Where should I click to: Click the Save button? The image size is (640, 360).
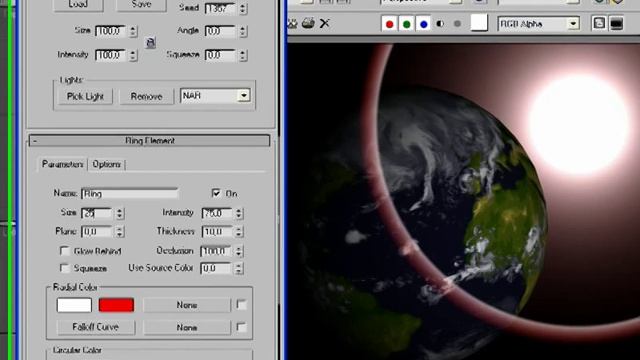pos(141,5)
